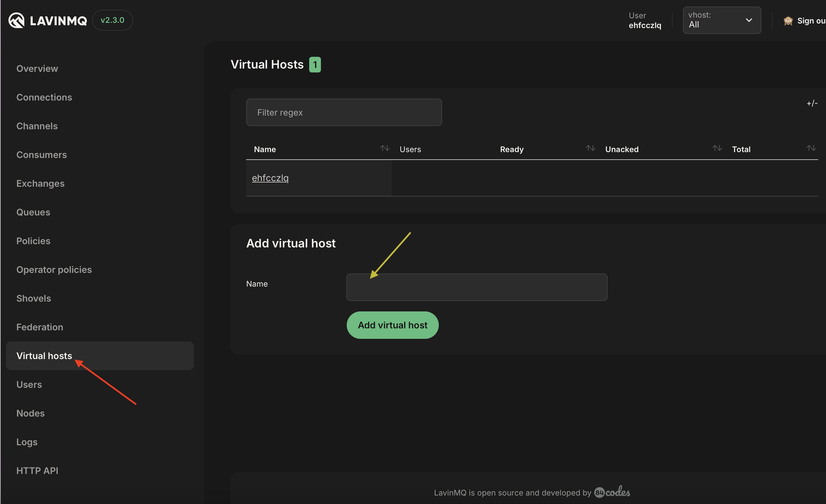Click the Unacked column header text
Image resolution: width=826 pixels, height=504 pixels.
[x=622, y=150]
